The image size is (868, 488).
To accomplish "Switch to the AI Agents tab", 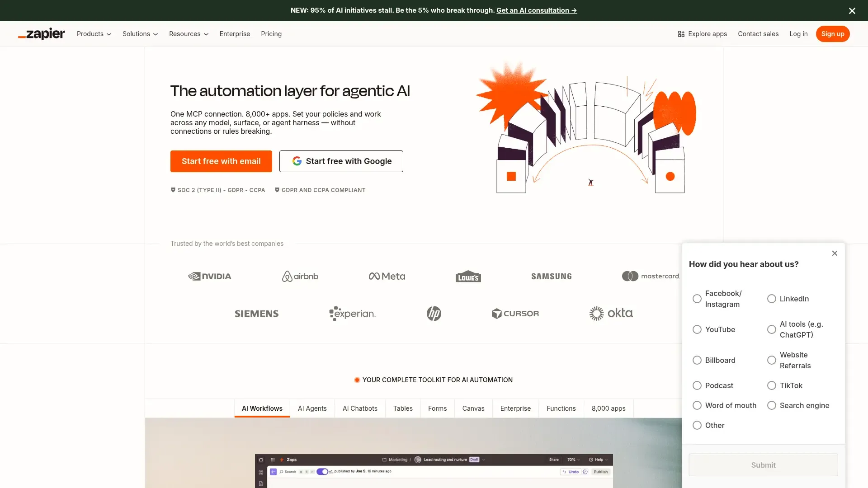I will point(312,408).
